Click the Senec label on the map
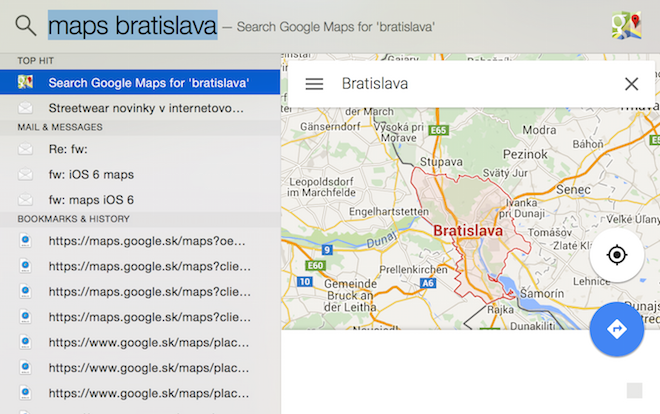660x414 pixels. pos(573,190)
